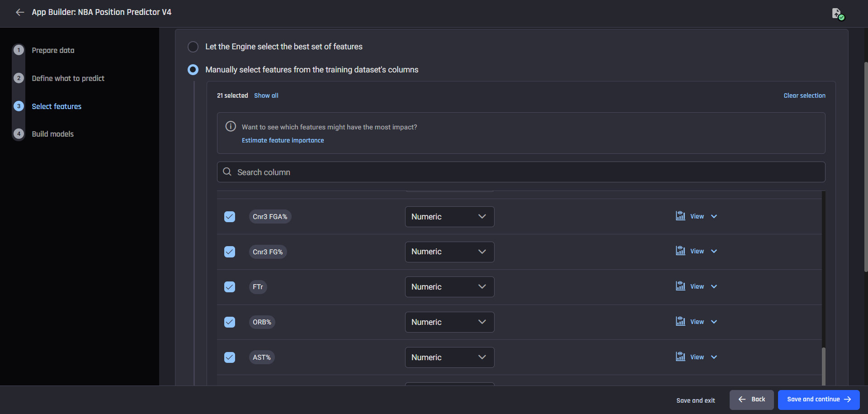Click the Cnr3 FG% column name tag
This screenshot has width=868, height=414.
[268, 252]
